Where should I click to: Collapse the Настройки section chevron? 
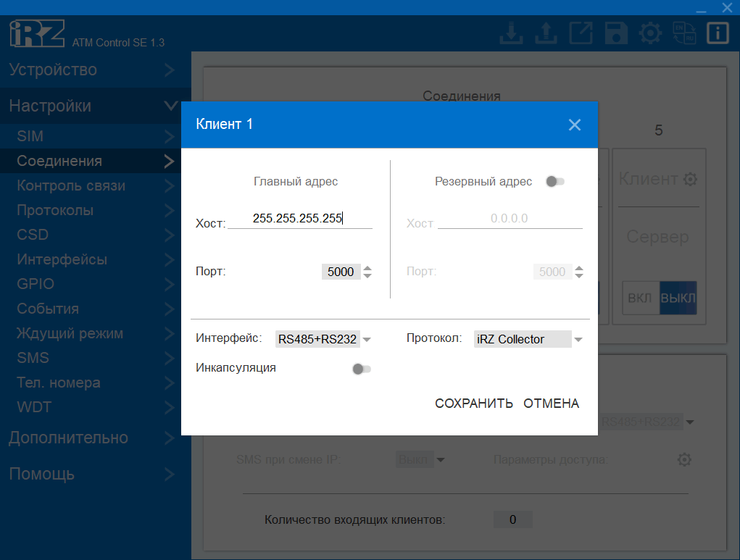[170, 106]
